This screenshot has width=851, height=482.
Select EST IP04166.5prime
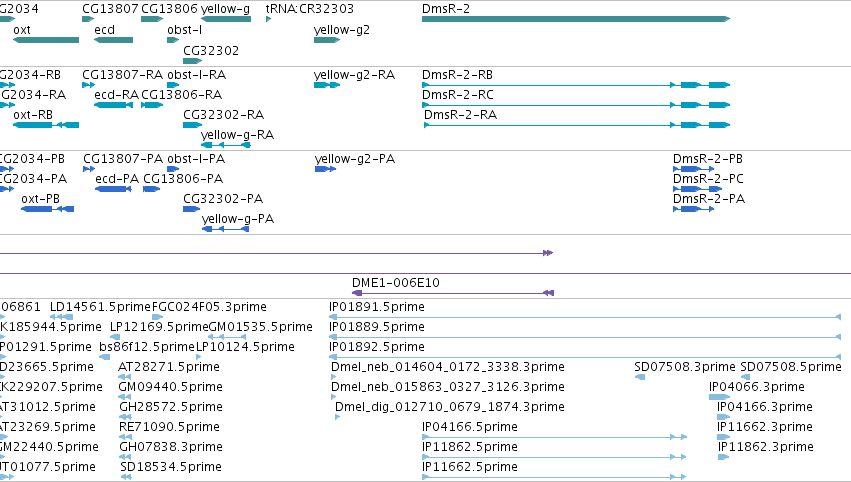click(555, 437)
